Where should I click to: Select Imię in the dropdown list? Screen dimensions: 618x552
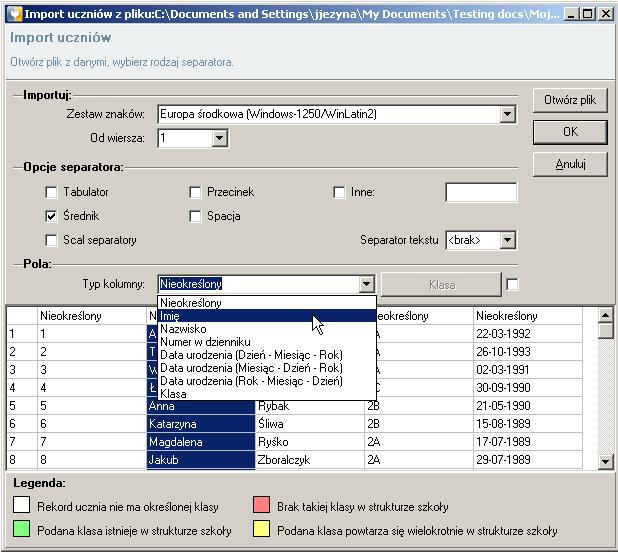267,316
